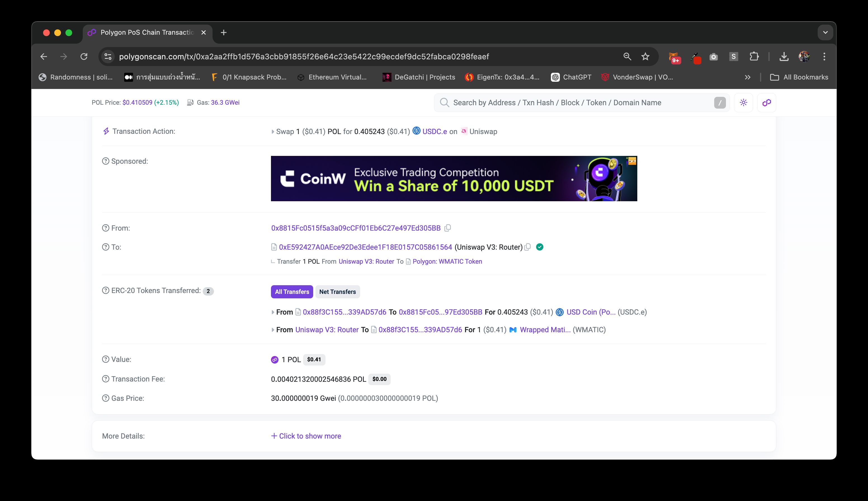This screenshot has width=868, height=501.
Task: Reload the Polygonscan page
Action: point(84,57)
